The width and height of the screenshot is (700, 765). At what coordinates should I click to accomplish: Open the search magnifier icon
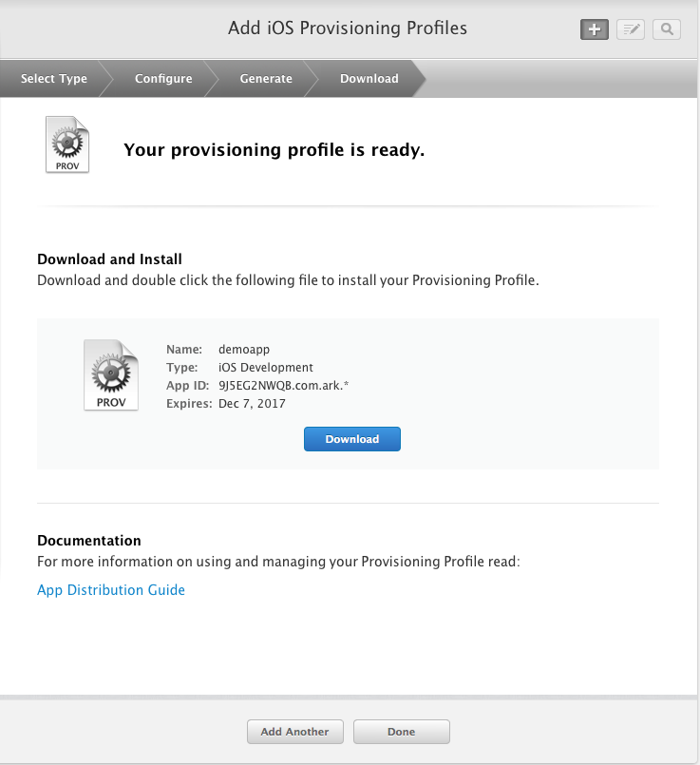point(667,29)
